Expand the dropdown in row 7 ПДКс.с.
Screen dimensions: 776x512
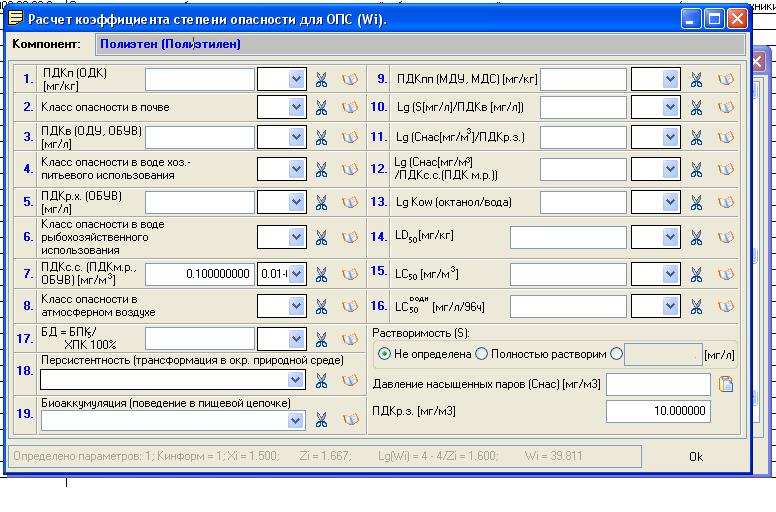(x=296, y=274)
